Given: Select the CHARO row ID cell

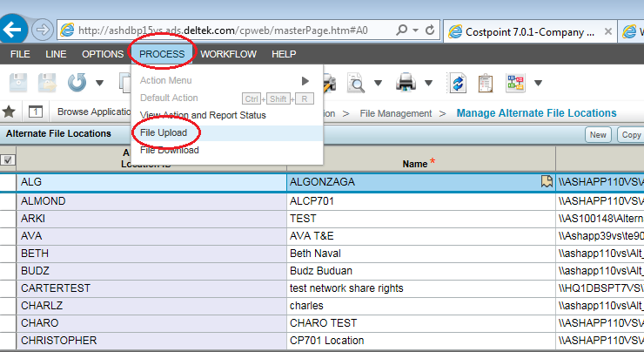Looking at the screenshot, I should coord(151,323).
